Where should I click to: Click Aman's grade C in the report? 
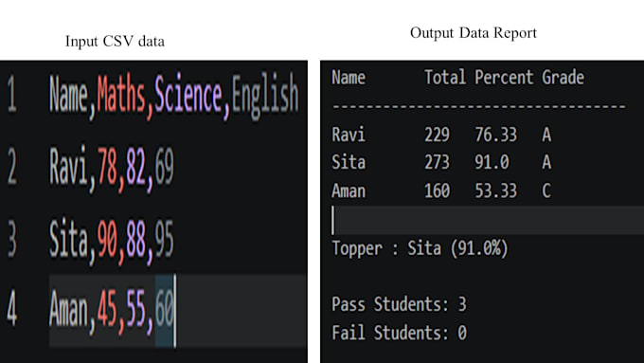(546, 191)
